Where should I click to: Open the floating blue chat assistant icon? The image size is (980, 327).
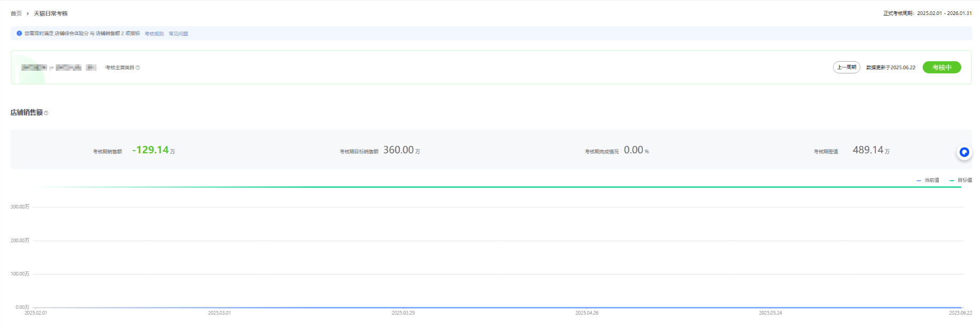[964, 152]
